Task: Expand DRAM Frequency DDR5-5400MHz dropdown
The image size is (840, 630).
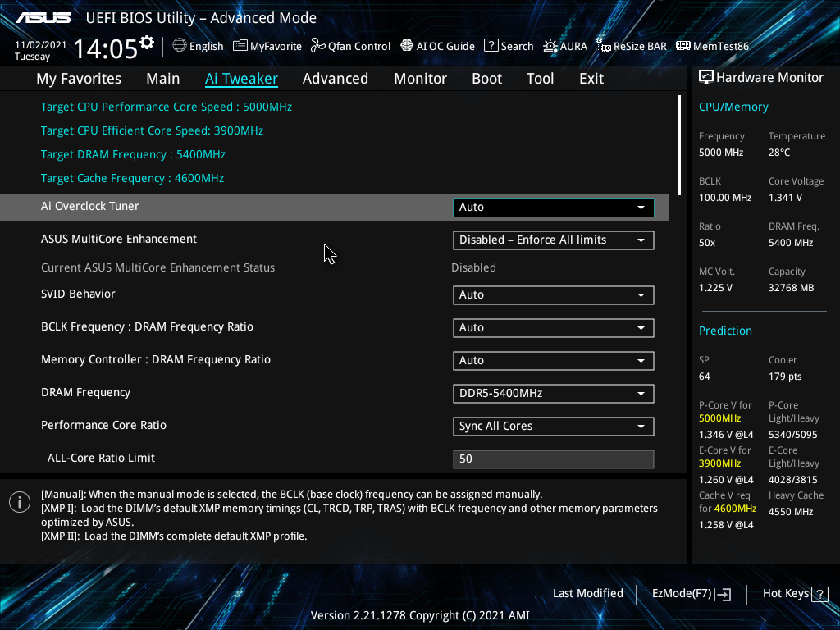Action: click(x=553, y=393)
